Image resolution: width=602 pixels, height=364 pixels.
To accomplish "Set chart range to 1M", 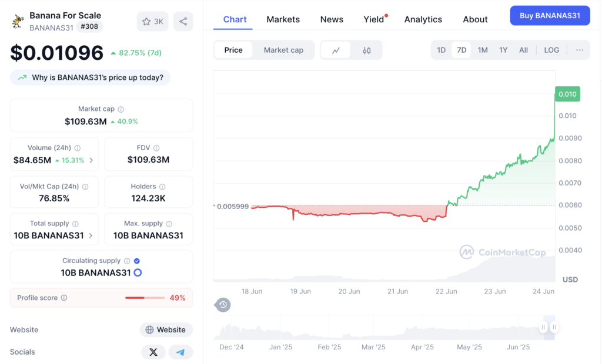I will click(x=483, y=50).
